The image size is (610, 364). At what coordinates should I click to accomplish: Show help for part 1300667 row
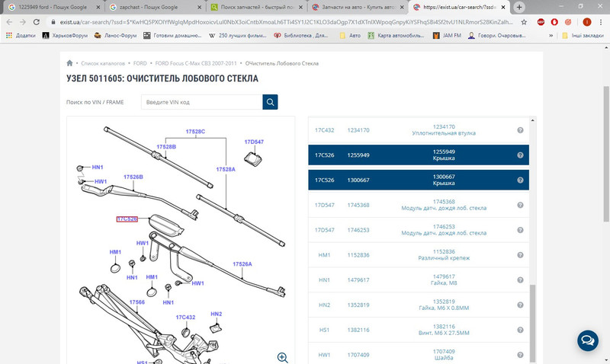point(520,180)
